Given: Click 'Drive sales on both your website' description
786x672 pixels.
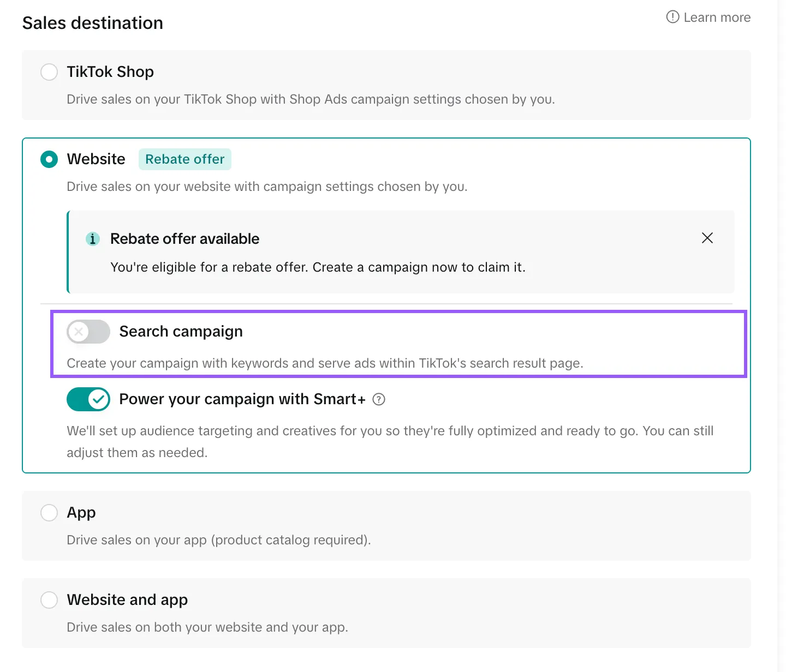Looking at the screenshot, I should [x=207, y=627].
